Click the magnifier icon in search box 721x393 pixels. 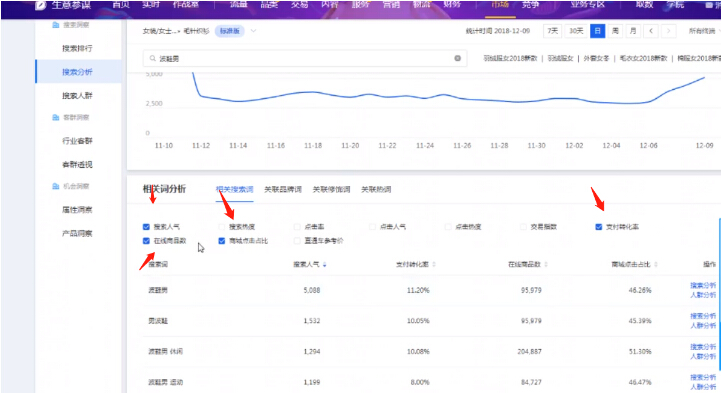[x=153, y=58]
